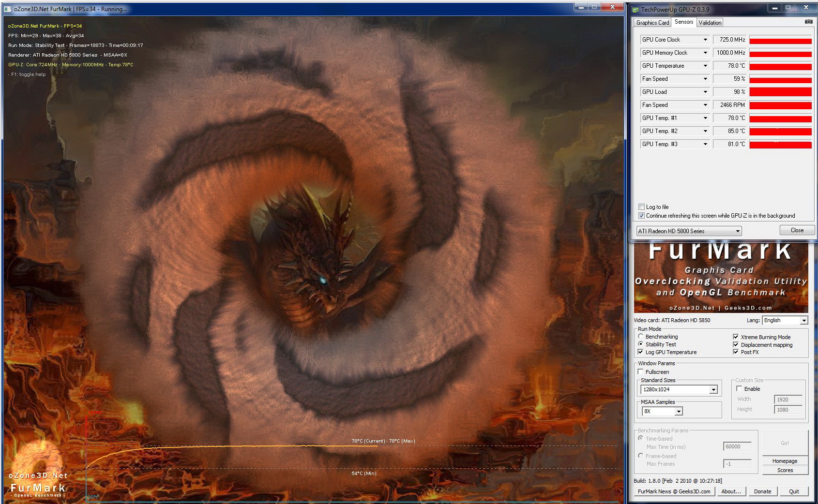This screenshot has height=504, width=818.
Task: Open the ATI Radeon HD 5800 Series selector
Action: coord(689,231)
